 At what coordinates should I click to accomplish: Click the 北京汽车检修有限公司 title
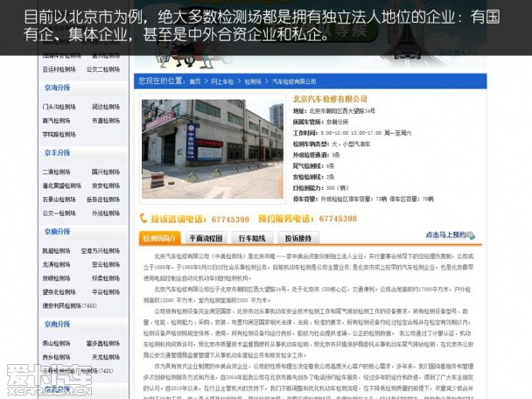pyautogui.click(x=330, y=99)
